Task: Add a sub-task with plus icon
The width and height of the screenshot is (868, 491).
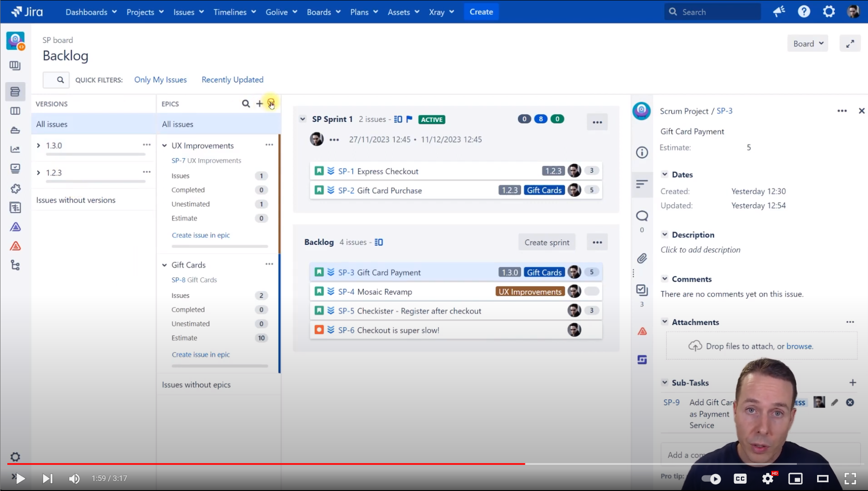Action: (x=852, y=382)
